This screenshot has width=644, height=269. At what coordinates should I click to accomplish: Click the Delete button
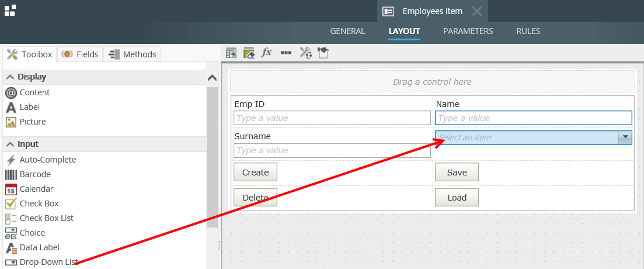[x=256, y=198]
